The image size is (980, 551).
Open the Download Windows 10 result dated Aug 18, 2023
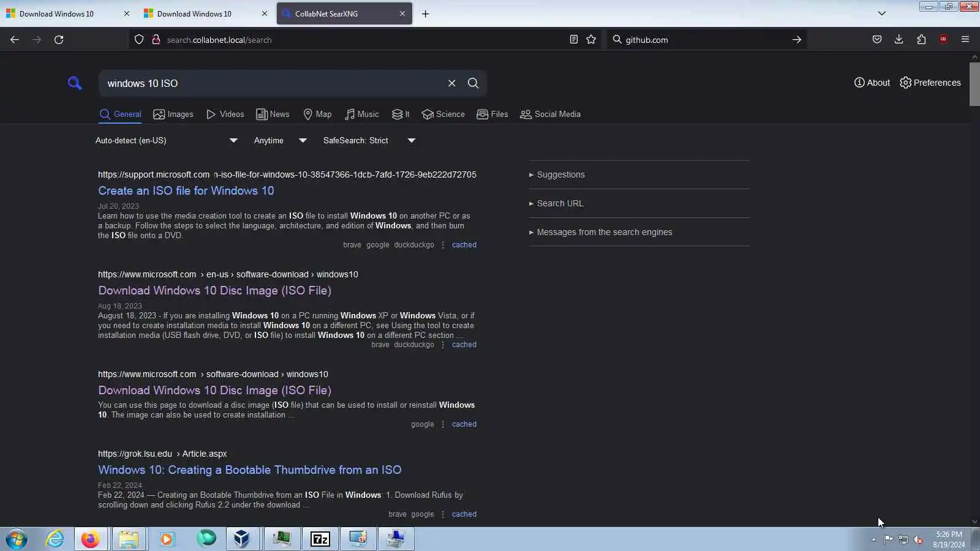coord(214,291)
